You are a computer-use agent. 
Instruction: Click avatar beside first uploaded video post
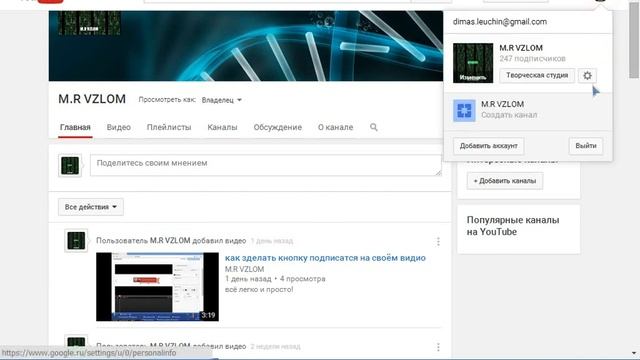76,241
